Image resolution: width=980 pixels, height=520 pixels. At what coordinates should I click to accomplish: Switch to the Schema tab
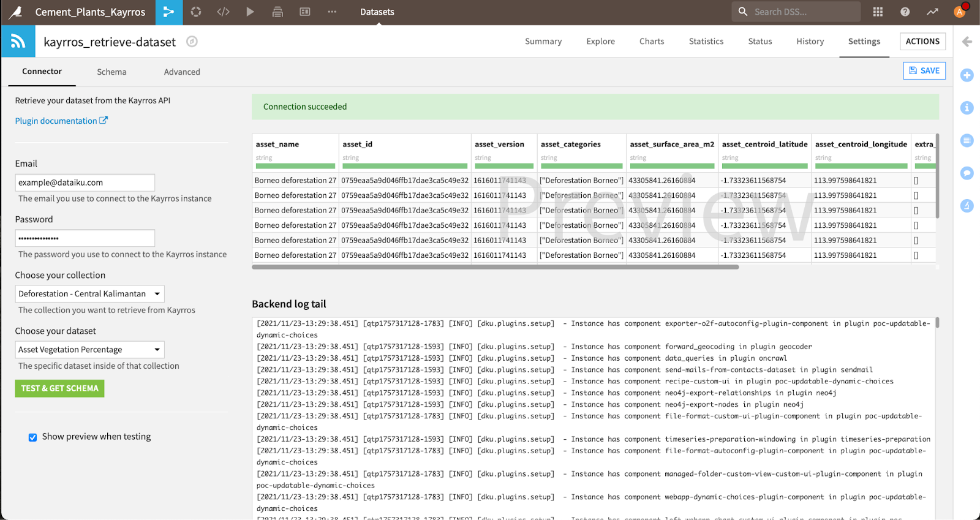tap(111, 72)
